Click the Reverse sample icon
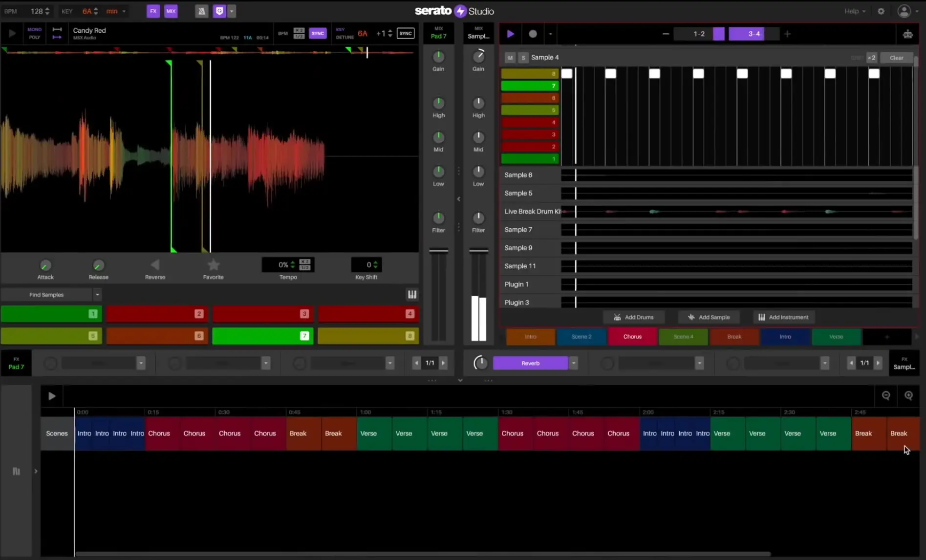This screenshot has height=560, width=926. 155,265
